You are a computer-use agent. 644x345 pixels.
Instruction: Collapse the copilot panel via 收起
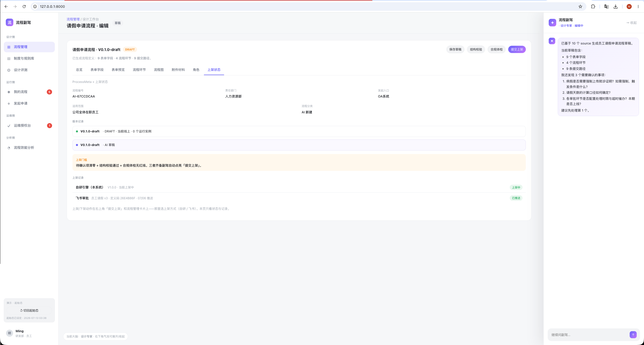[x=631, y=23]
